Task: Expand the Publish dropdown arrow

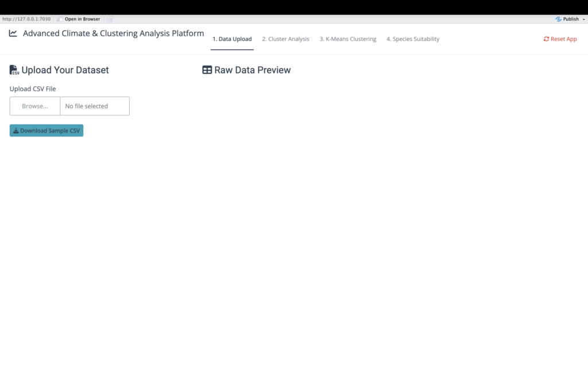Action: click(x=583, y=19)
